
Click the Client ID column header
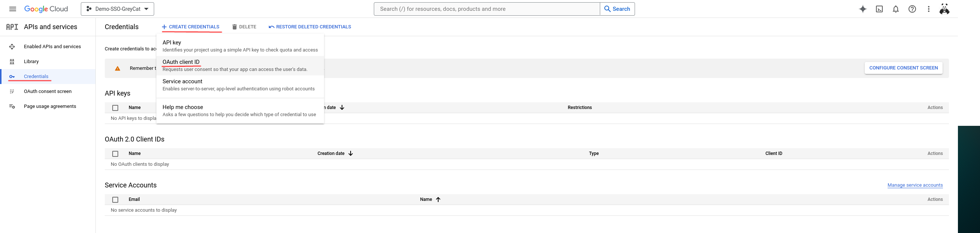[774, 153]
